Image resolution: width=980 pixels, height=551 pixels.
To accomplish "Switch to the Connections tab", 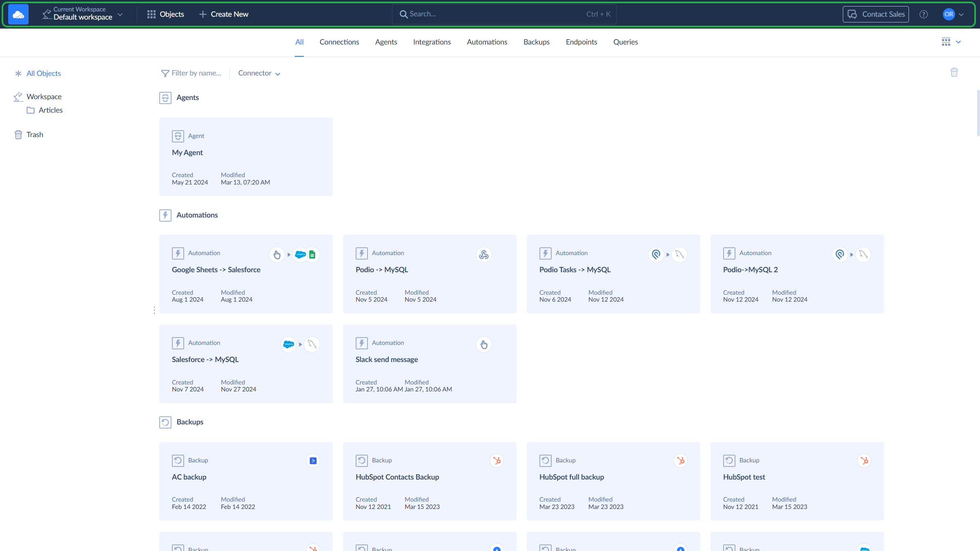I will [339, 42].
